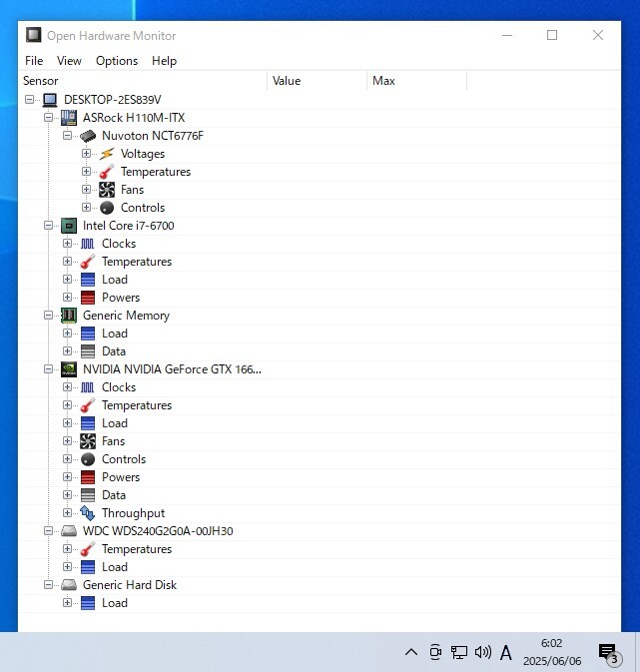Screen dimensions: 640x672
Task: Expand the Throughput node
Action: click(x=67, y=512)
